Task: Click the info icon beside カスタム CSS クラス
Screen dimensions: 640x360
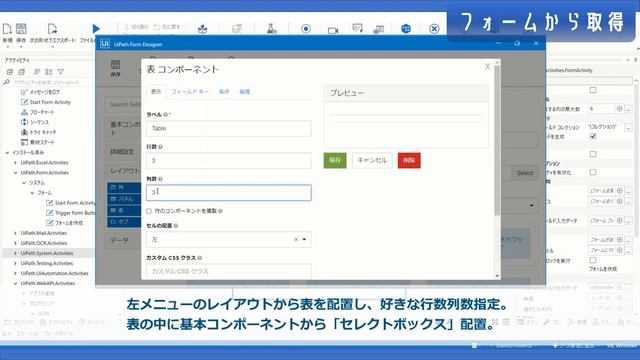Action: (x=200, y=258)
